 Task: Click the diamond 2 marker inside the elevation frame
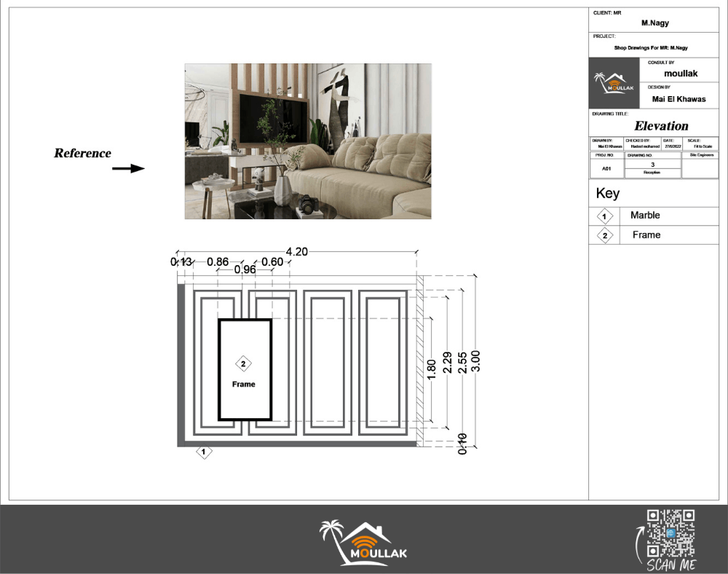(x=244, y=364)
